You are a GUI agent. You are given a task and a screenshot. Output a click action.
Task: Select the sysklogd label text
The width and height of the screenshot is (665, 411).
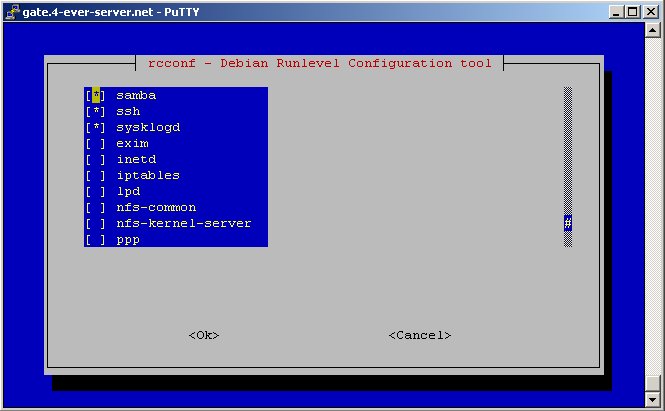tap(148, 128)
